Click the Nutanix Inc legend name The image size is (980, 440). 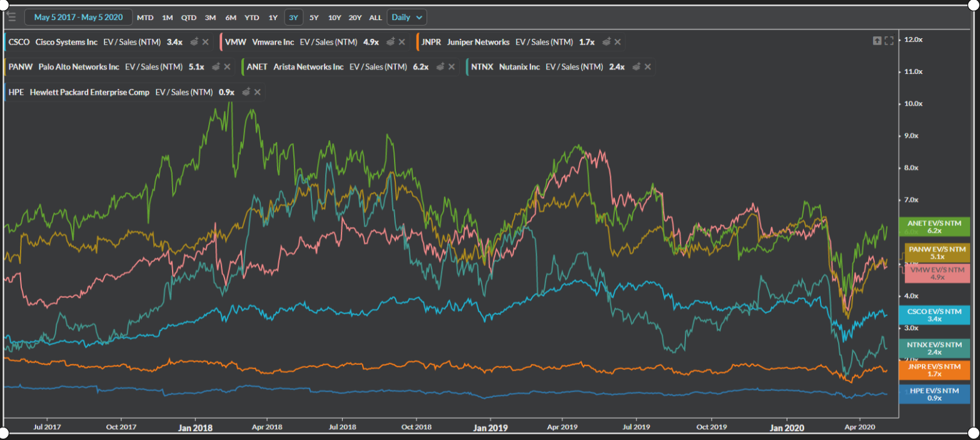click(519, 66)
